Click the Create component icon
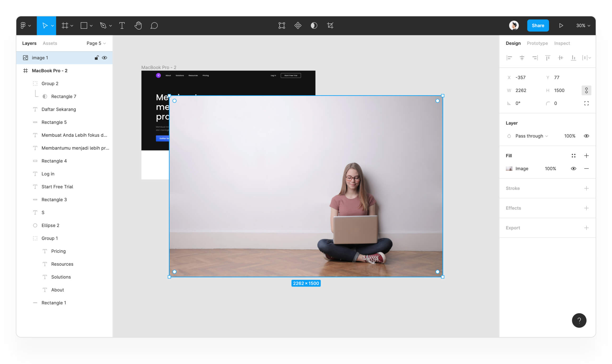 click(x=298, y=26)
